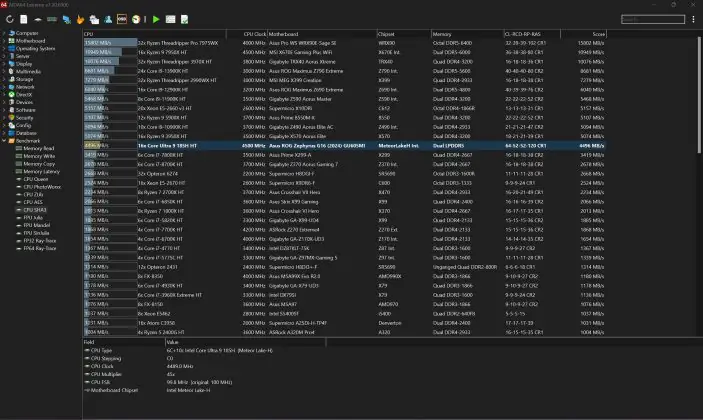Expand the Motherboard tree node
703x420 pixels.
(x=4, y=41)
